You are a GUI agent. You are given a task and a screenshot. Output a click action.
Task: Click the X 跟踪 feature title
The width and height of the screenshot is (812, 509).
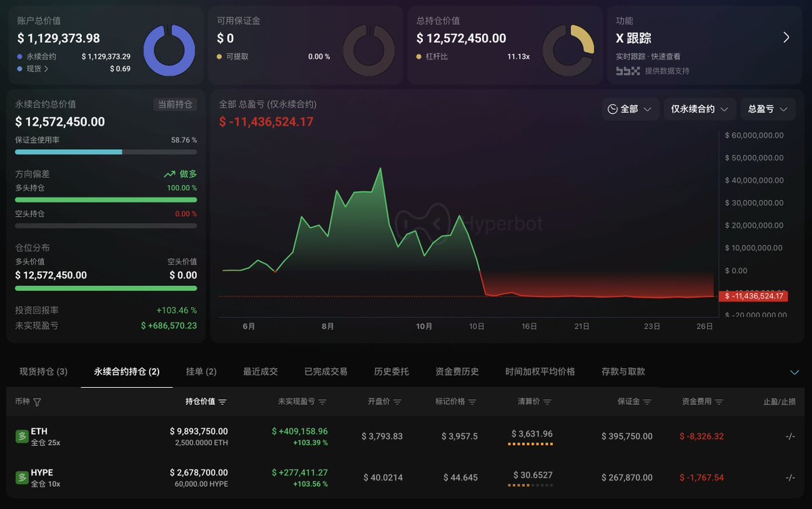[x=633, y=38]
